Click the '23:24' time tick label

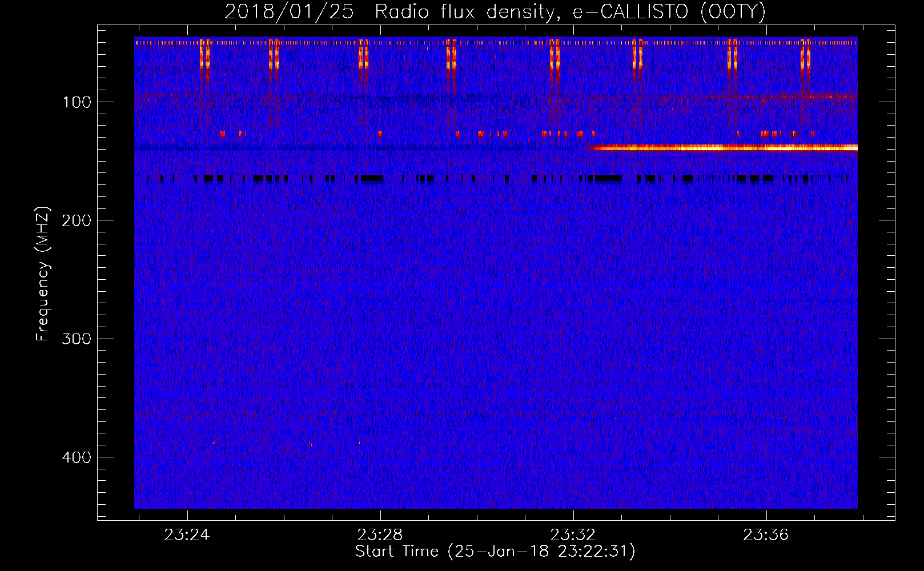187,535
